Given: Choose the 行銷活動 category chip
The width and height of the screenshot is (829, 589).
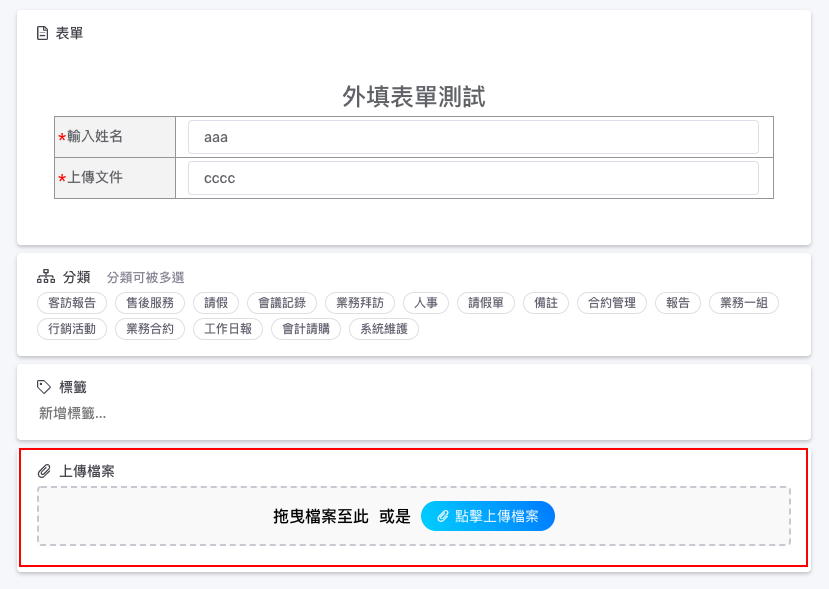Looking at the screenshot, I should click(x=72, y=329).
